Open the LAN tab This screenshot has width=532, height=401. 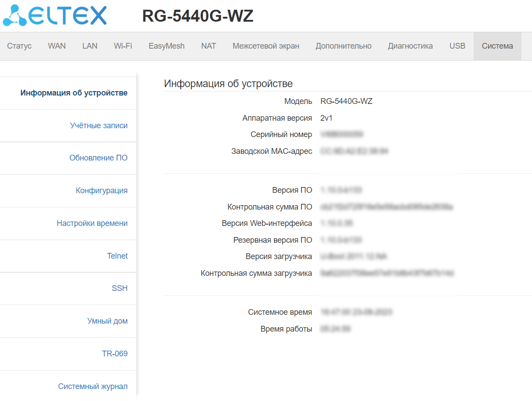pyautogui.click(x=90, y=46)
